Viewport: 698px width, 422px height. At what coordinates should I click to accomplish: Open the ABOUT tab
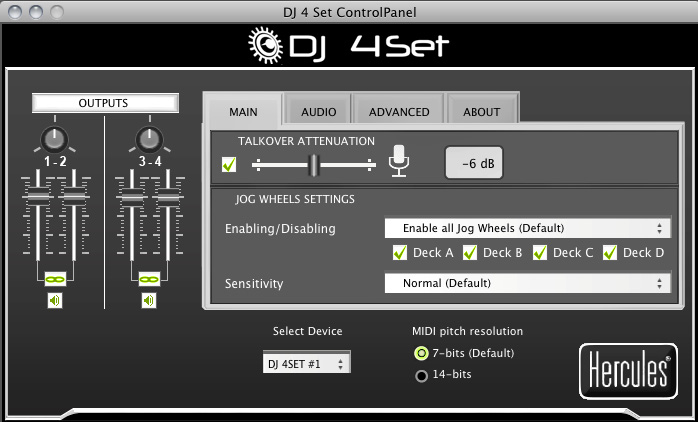pos(482,112)
